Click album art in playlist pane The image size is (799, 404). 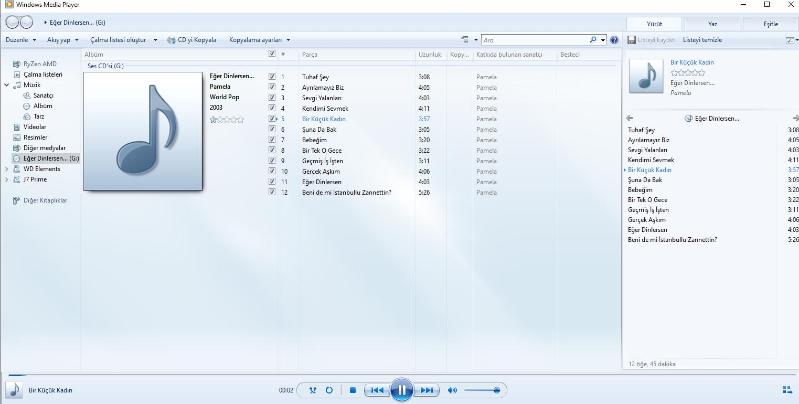click(x=646, y=76)
